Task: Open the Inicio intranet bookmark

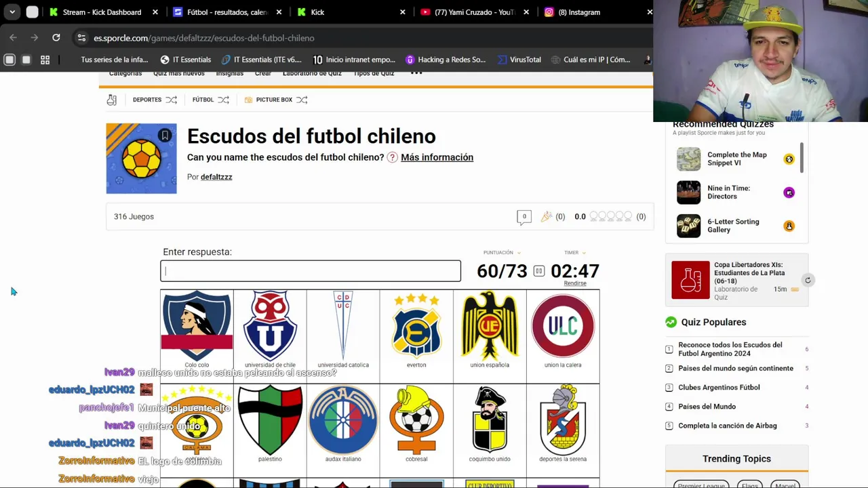Action: [x=354, y=60]
